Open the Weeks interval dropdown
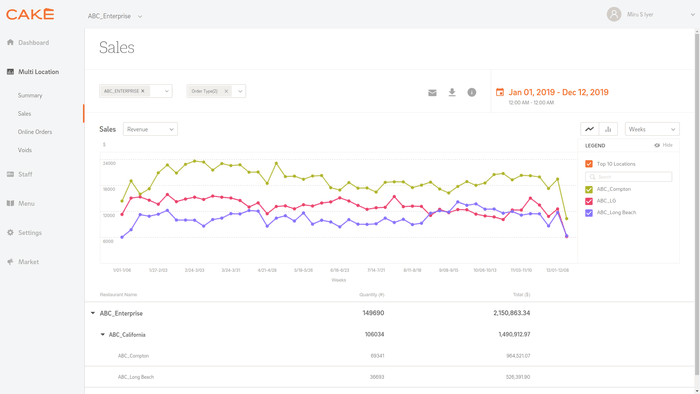 [652, 129]
